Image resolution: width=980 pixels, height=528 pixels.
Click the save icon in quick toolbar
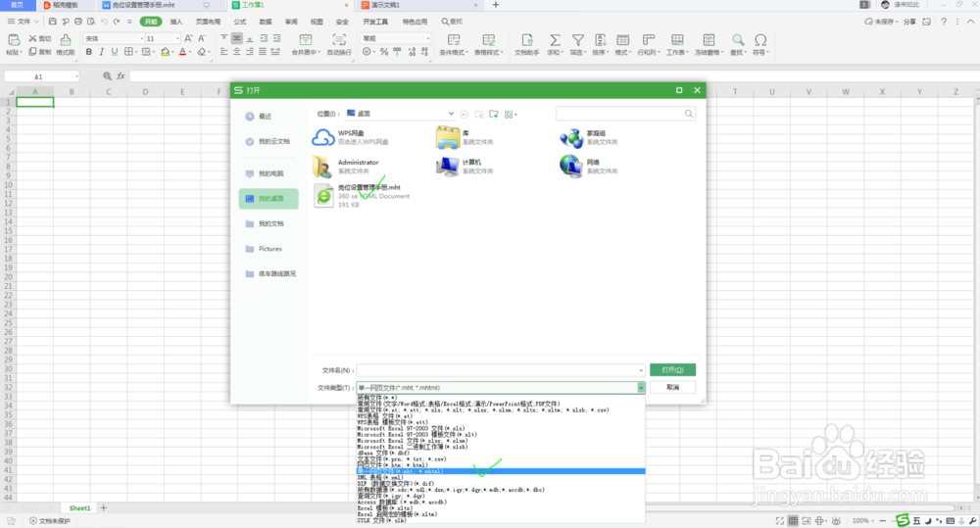click(53, 22)
